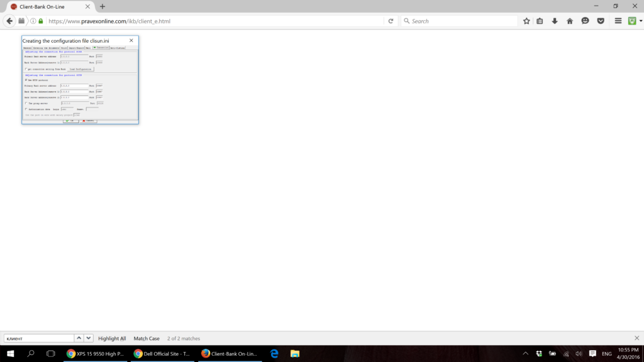Click the Load Configuration button
644x362 pixels.
(x=80, y=69)
